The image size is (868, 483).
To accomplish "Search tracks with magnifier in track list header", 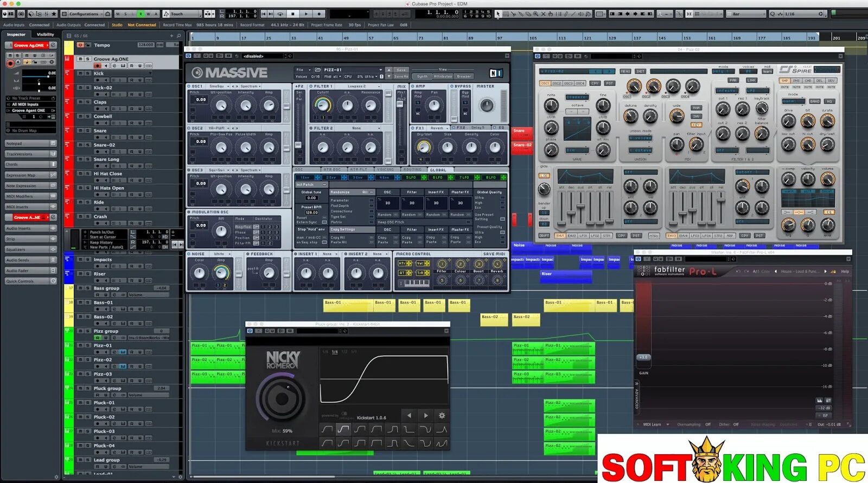I will click(x=179, y=36).
